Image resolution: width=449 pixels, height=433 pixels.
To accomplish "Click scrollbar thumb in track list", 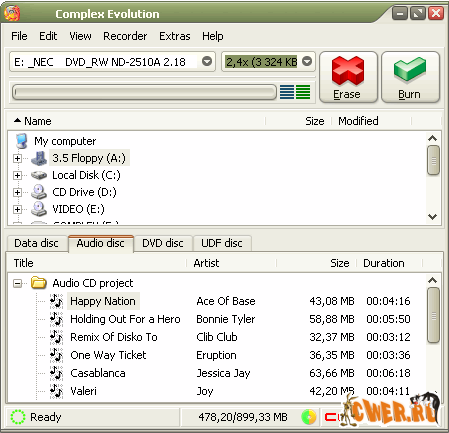I will pos(433,315).
